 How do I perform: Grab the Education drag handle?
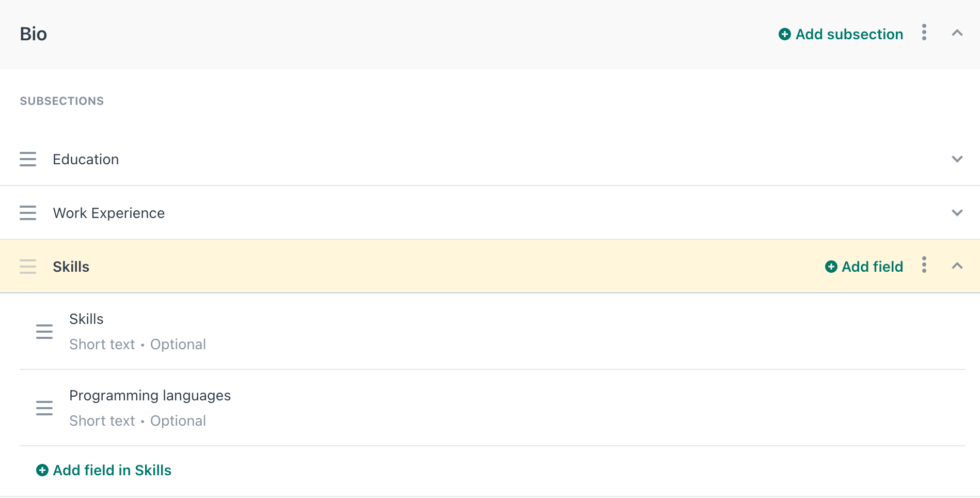coord(28,159)
